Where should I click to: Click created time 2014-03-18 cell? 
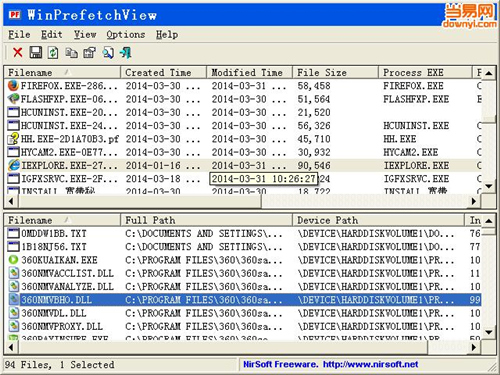(163, 179)
